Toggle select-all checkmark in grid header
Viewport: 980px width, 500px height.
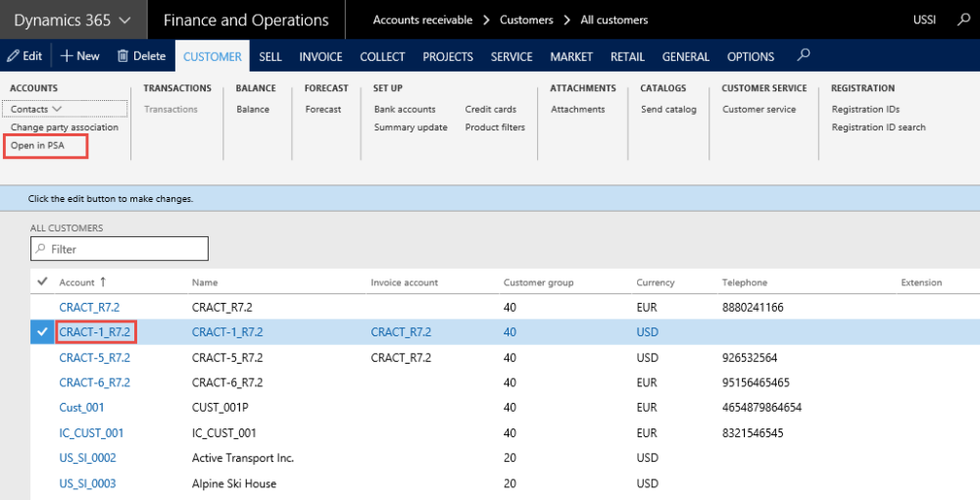point(42,282)
